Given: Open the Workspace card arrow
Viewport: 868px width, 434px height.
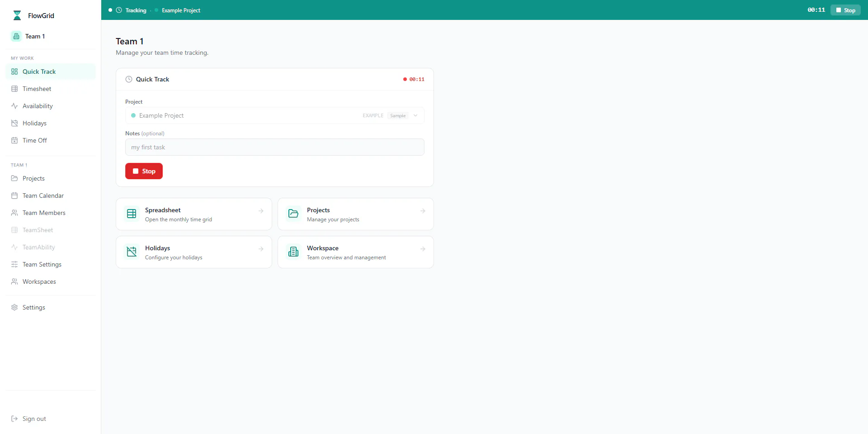Looking at the screenshot, I should [423, 249].
